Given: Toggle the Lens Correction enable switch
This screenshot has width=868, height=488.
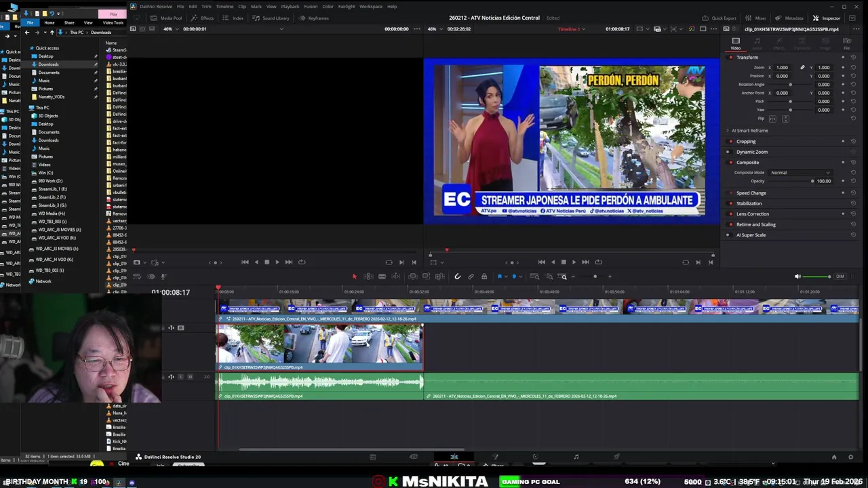Looking at the screenshot, I should (x=730, y=214).
